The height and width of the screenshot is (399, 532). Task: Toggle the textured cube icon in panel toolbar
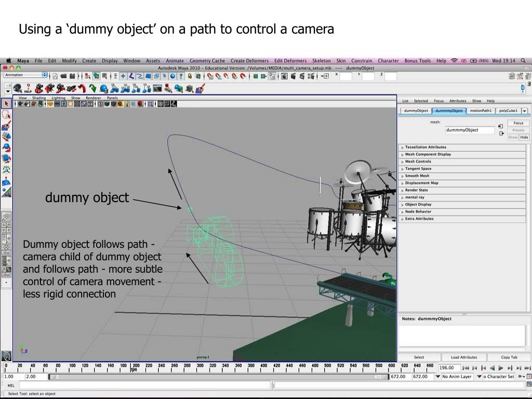[x=120, y=104]
